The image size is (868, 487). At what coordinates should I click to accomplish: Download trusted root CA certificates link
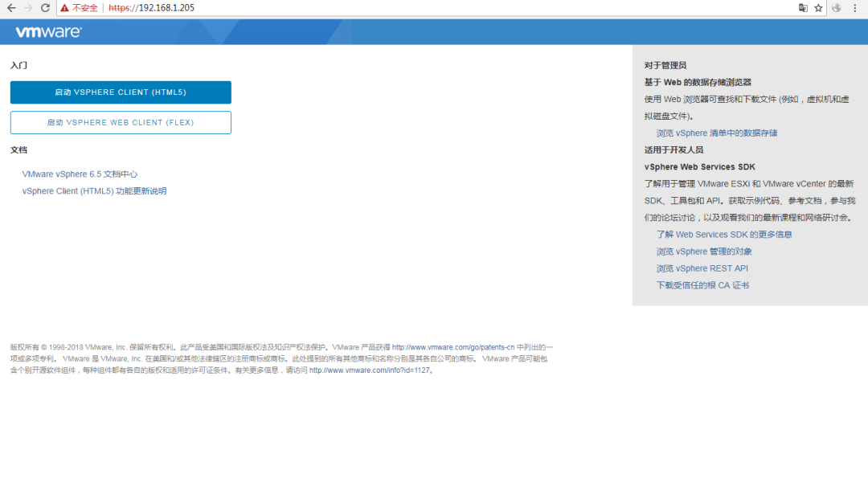coord(702,285)
